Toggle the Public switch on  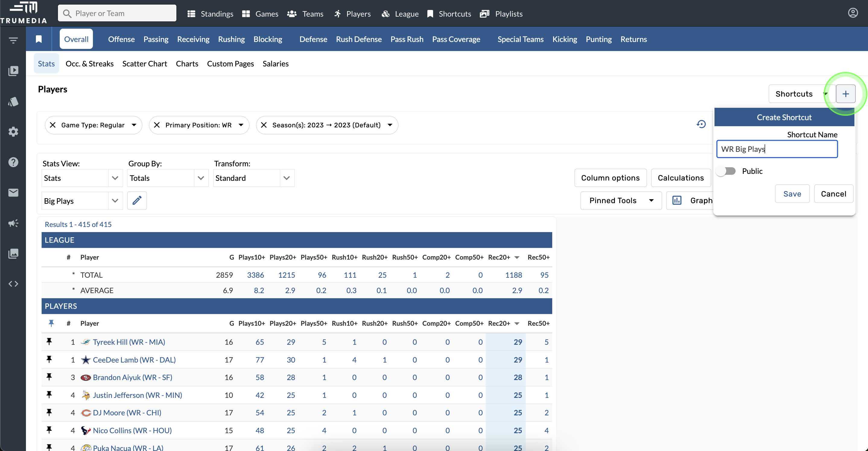click(x=726, y=171)
